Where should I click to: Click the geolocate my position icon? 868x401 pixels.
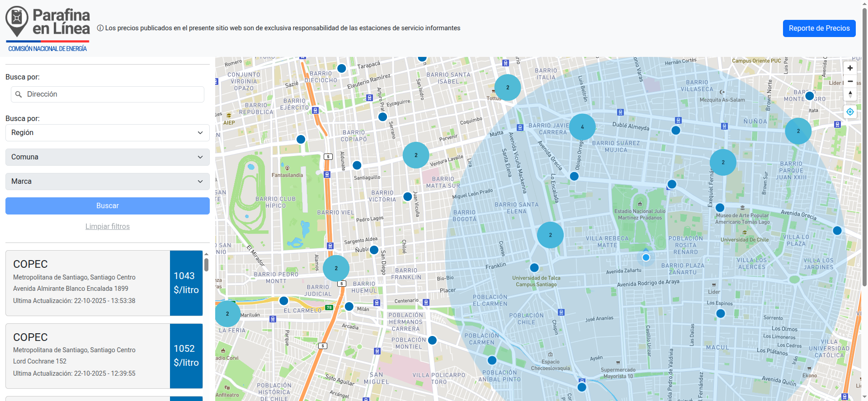(850, 112)
